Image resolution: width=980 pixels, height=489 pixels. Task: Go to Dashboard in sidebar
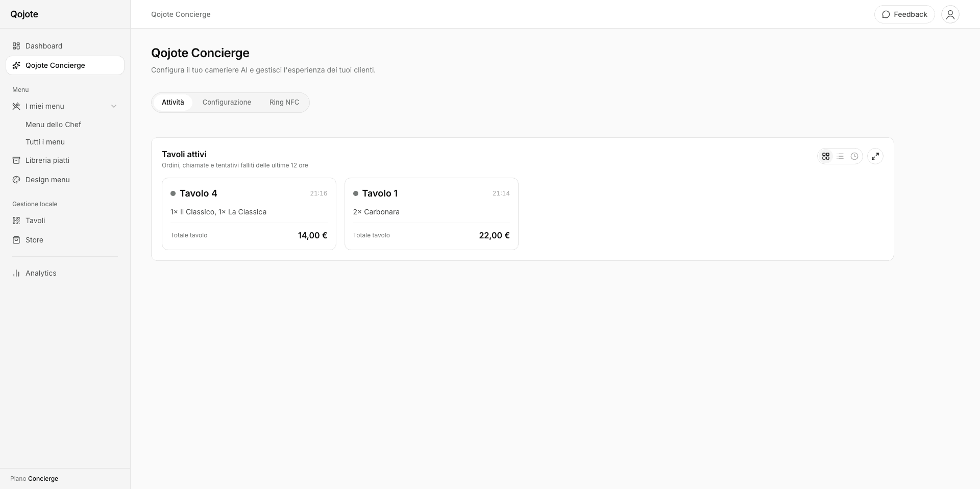pyautogui.click(x=65, y=46)
